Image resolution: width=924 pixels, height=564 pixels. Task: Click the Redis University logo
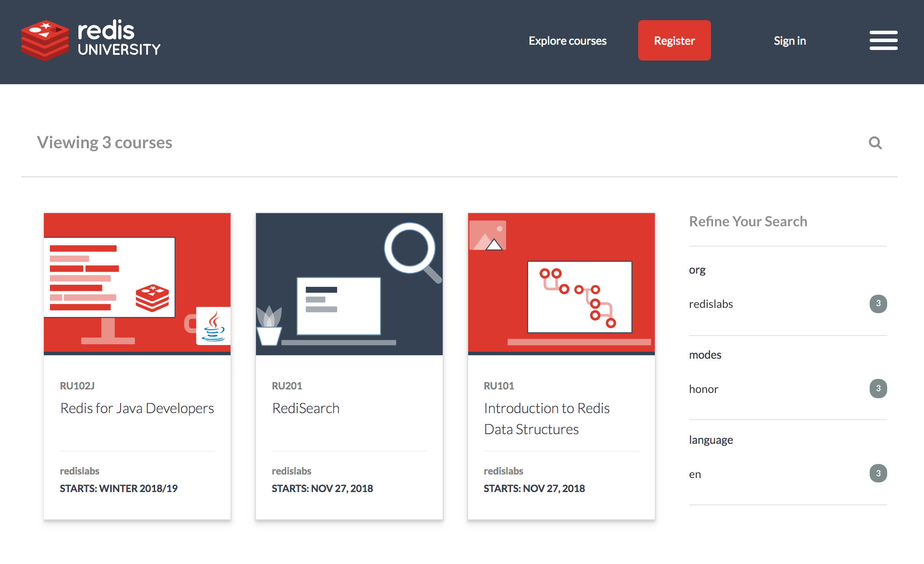tap(91, 40)
